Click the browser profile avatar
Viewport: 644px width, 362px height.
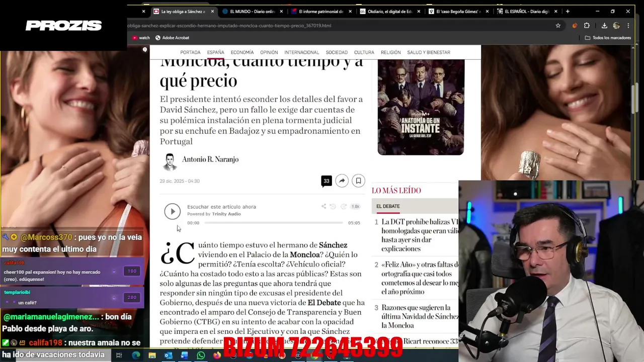coord(617,26)
